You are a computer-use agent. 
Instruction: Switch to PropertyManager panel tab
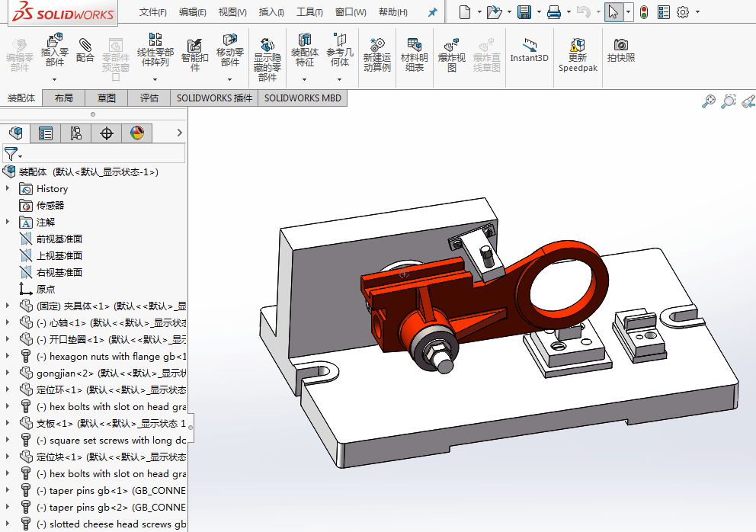point(46,133)
